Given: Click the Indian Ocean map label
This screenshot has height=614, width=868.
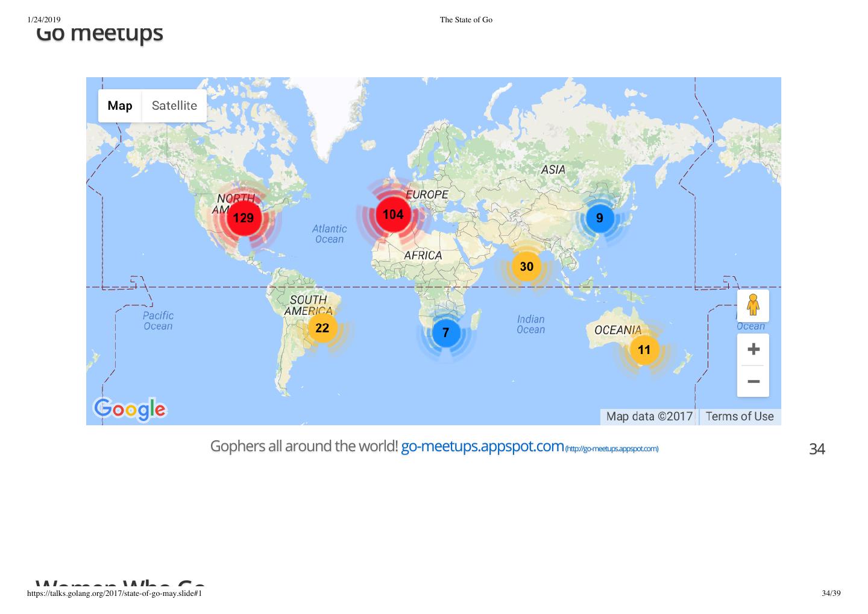Looking at the screenshot, I should pos(530,324).
